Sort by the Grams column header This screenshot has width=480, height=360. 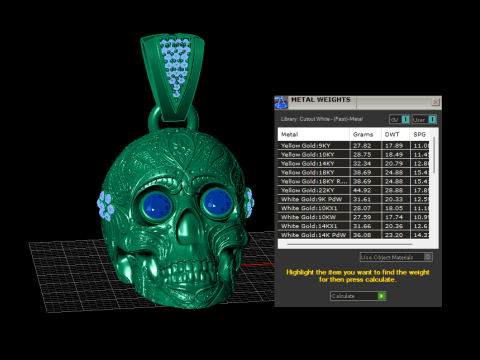365,134
